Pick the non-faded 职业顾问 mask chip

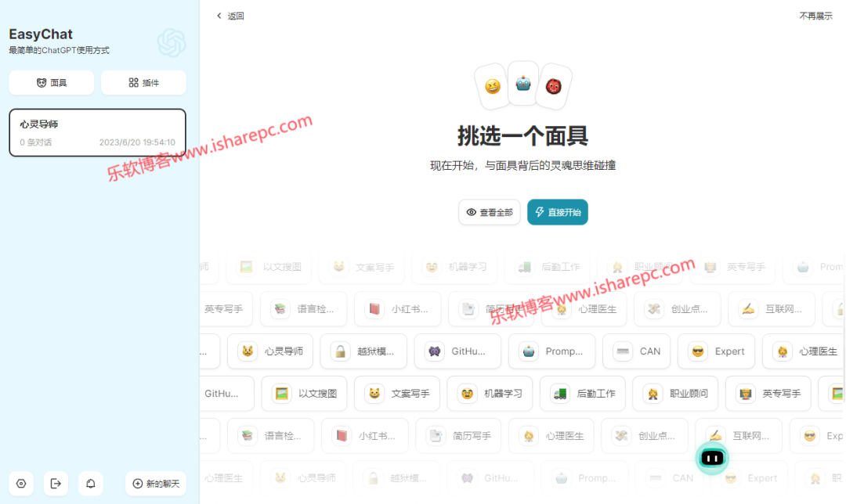[675, 394]
